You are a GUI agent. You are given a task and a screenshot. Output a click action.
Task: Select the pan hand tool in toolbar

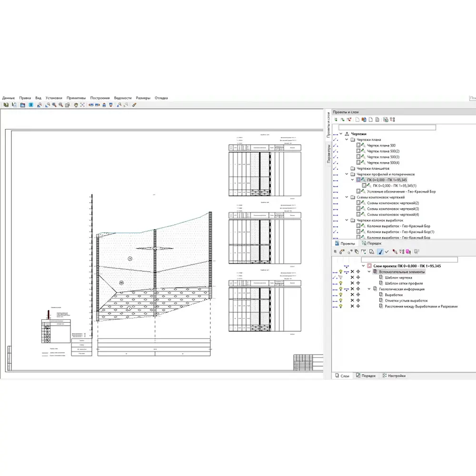pos(75,105)
